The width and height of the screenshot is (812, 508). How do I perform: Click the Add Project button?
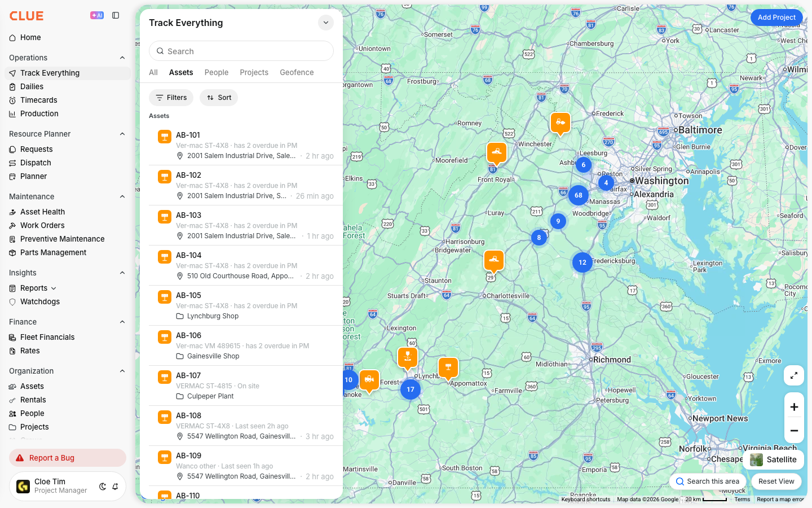[776, 17]
